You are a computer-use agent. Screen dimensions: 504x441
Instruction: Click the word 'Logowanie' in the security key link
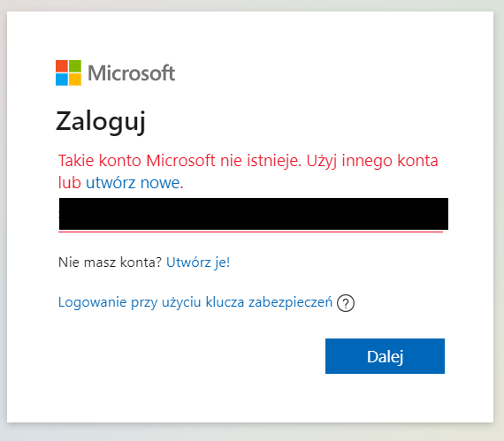92,302
